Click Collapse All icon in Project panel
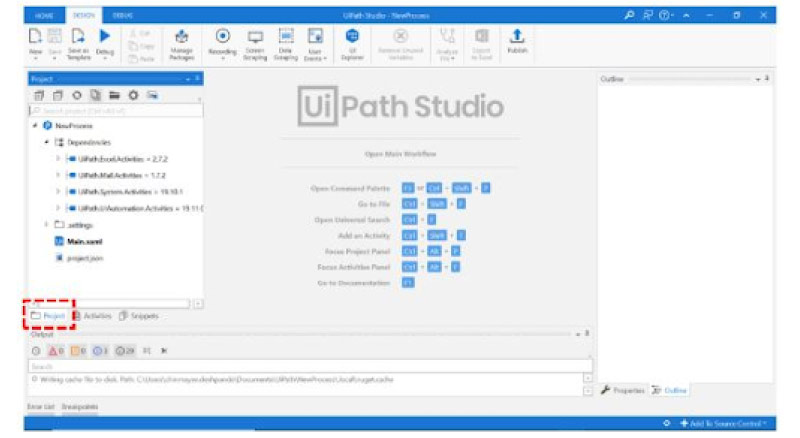The width and height of the screenshot is (800, 438). pos(58,95)
